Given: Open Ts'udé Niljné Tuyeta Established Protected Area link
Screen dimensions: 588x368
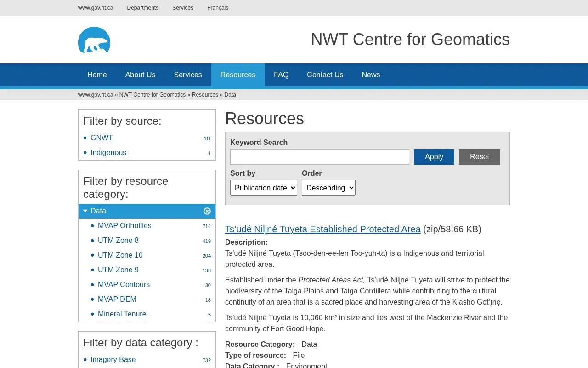Looking at the screenshot, I should pos(323,229).
